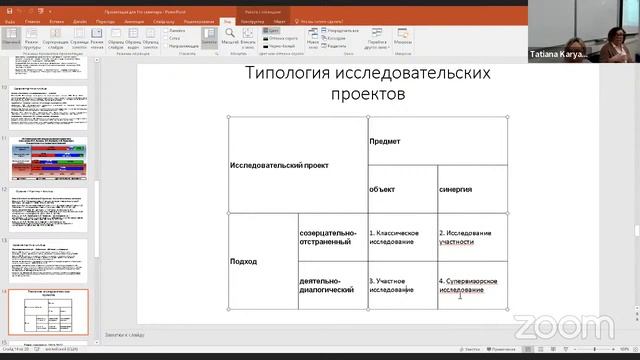
Task: Click table cell Предмет
Action: click(438, 141)
